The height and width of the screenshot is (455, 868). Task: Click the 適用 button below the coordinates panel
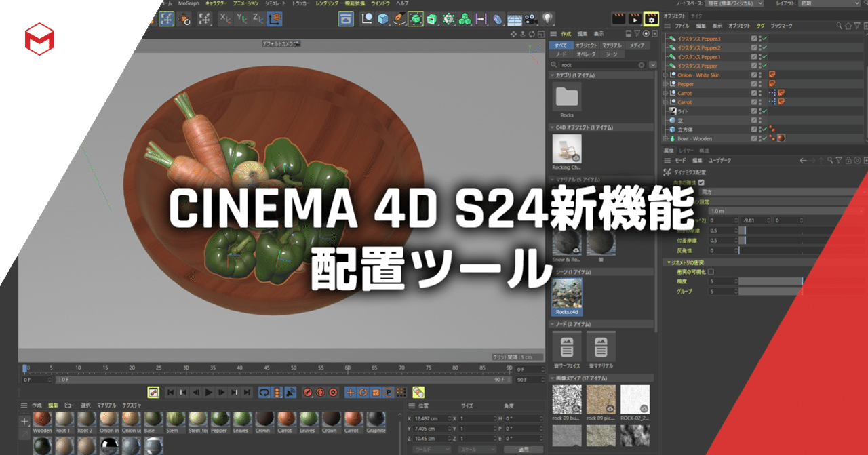[524, 449]
